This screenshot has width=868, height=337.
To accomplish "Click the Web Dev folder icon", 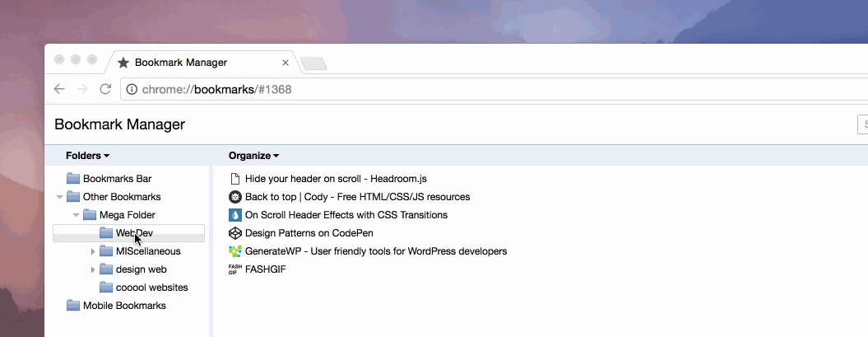I will (x=106, y=233).
